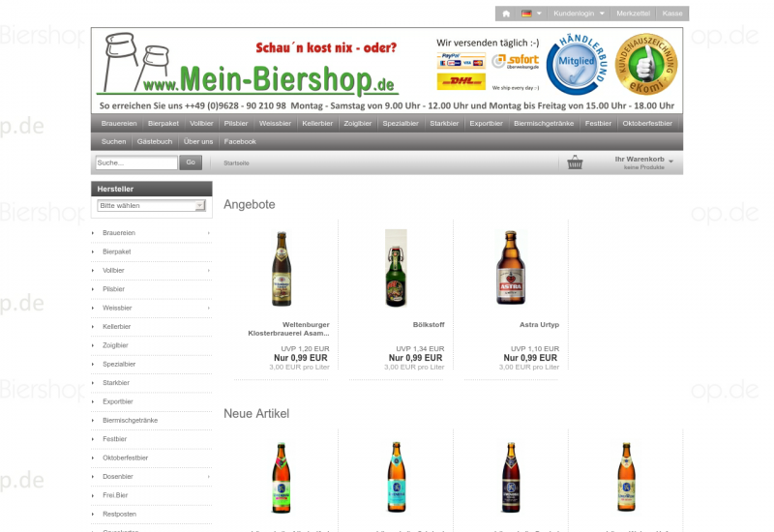Go to the Gästebuch page
774x532 pixels.
click(155, 141)
